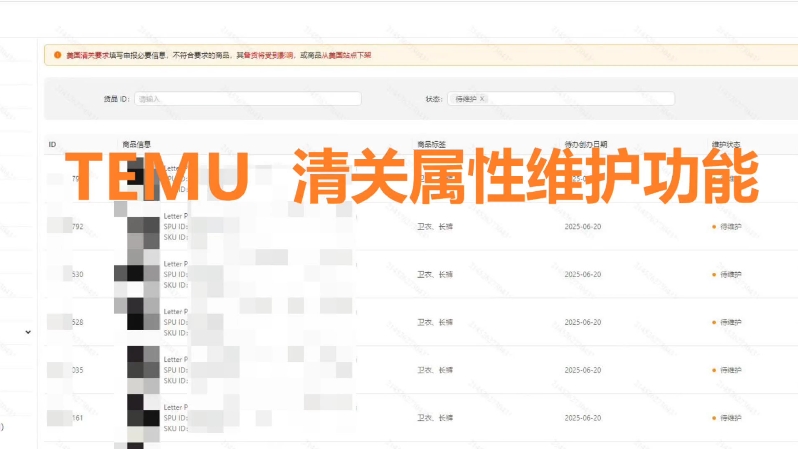The image size is (798, 449).
Task: Click 卫衣、长裤 tag in row 792
Action: click(435, 227)
